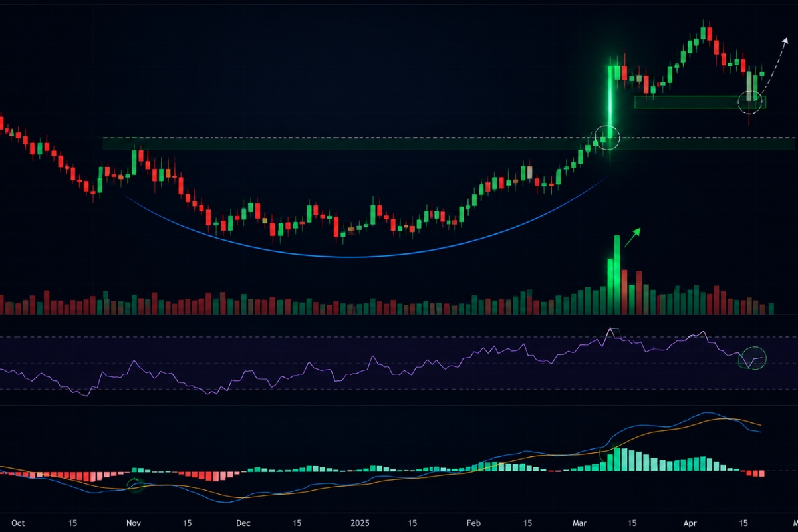The width and height of the screenshot is (798, 532).
Task: Click the tallest green volume bar in March
Action: tap(616, 274)
